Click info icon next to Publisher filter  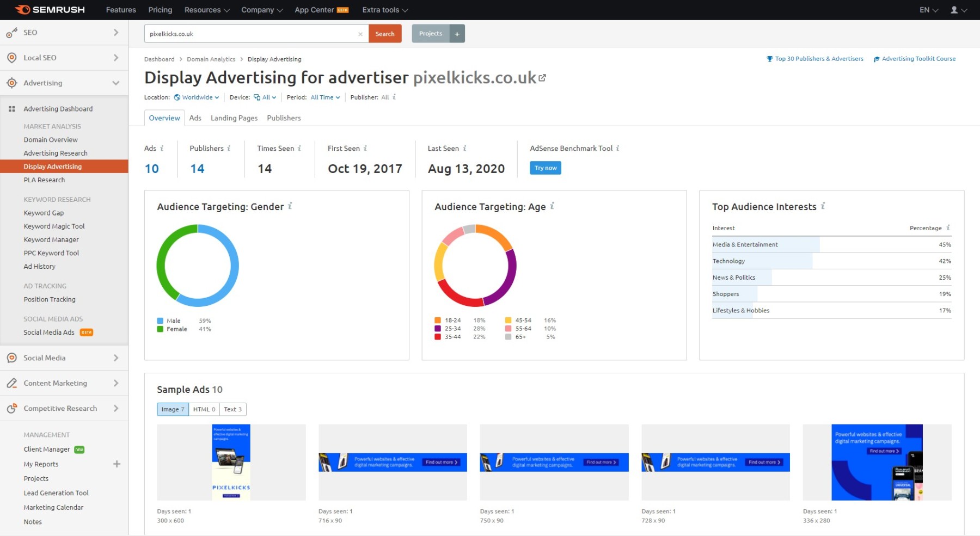point(394,97)
